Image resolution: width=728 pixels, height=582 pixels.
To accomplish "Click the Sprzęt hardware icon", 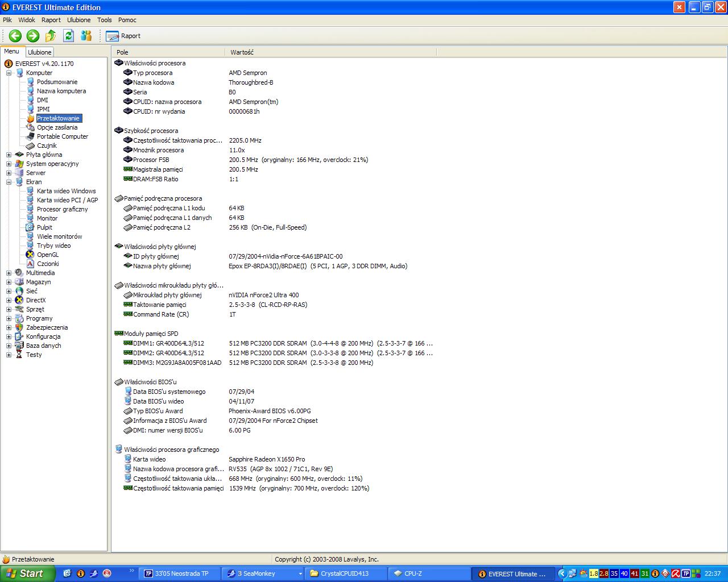I will pyautogui.click(x=19, y=309).
